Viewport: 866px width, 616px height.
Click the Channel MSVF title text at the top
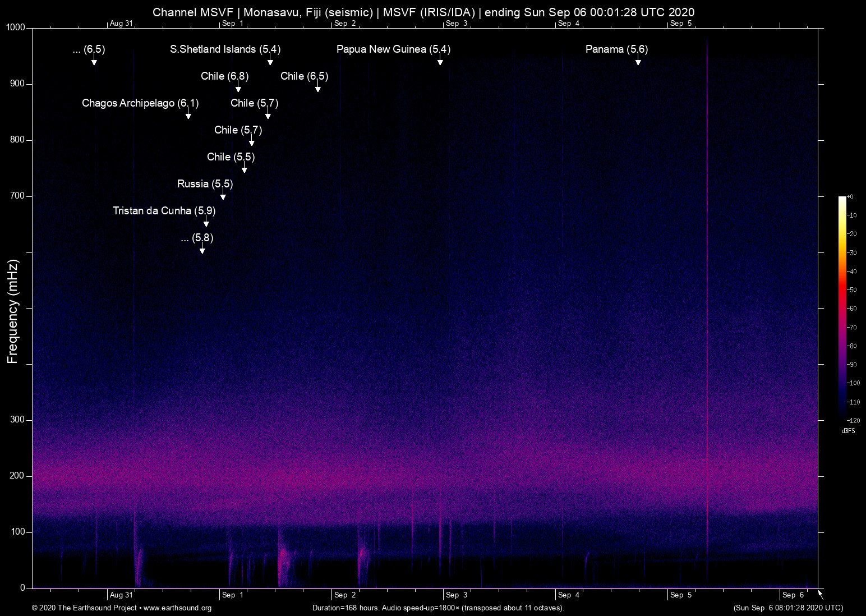tap(423, 12)
